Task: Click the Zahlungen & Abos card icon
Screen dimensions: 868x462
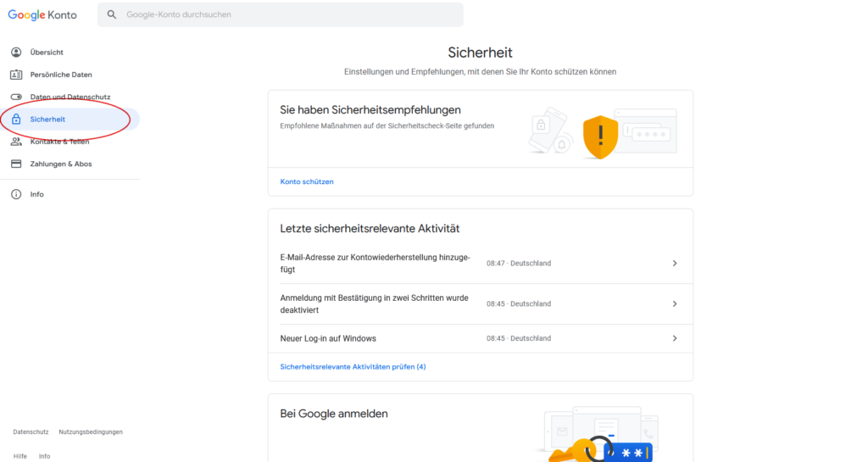Action: [16, 164]
